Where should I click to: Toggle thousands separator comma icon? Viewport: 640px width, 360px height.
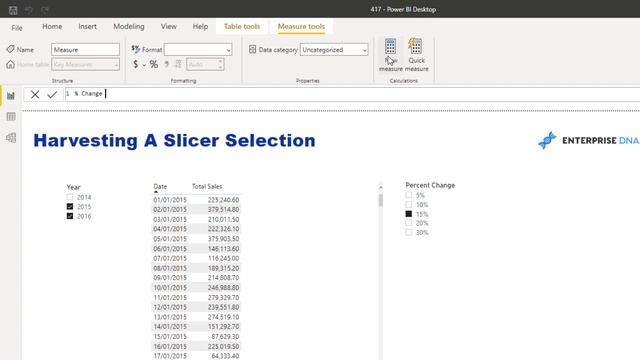[167, 64]
